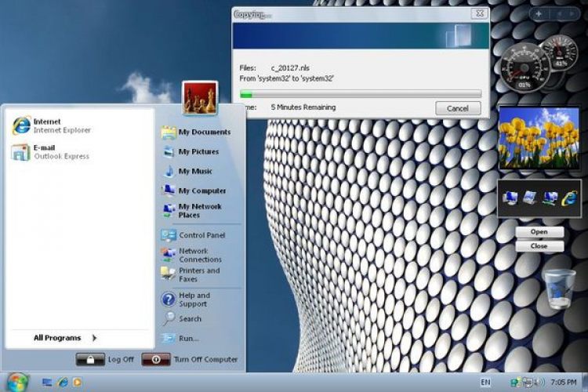Click the Log Off lock button
Viewport: 588px width, 392px height.
coord(90,359)
